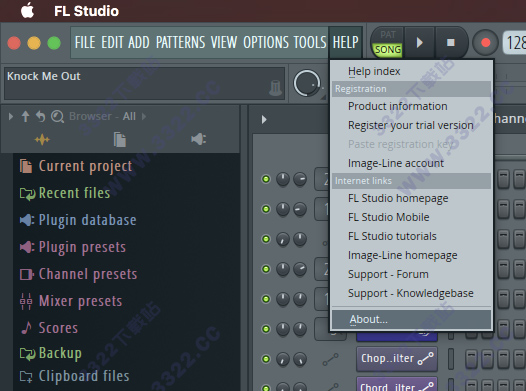Expand Mixer presets folder
The image size is (526, 391).
pyautogui.click(x=71, y=301)
